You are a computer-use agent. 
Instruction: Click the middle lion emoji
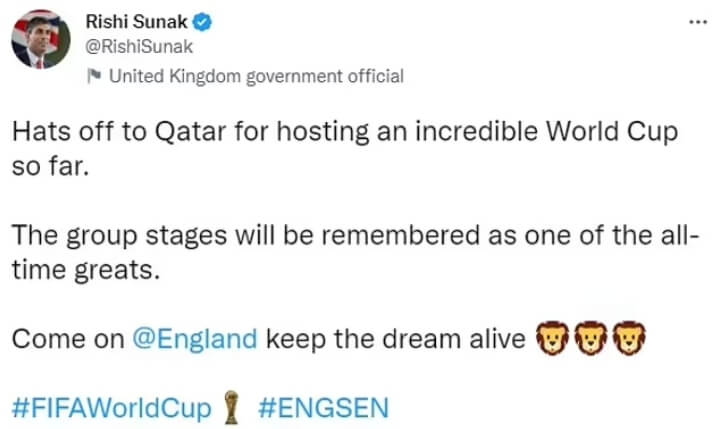pos(591,340)
